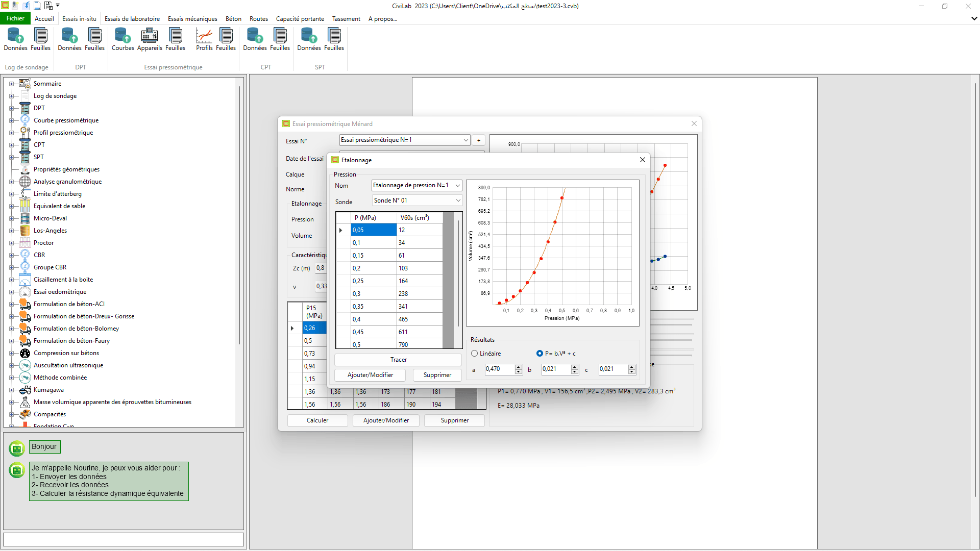Click Ajouter/Modifier in Essai Ménard dialog
The image size is (980, 551).
(386, 420)
